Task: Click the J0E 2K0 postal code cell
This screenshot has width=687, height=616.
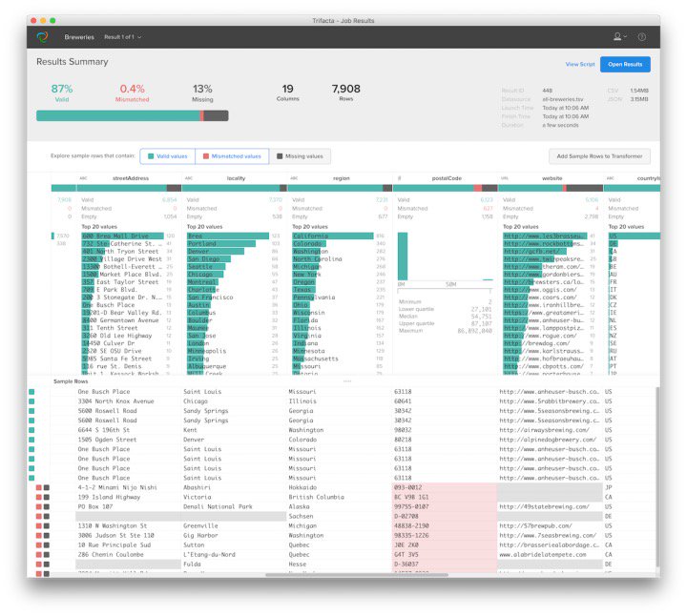Action: [x=445, y=545]
